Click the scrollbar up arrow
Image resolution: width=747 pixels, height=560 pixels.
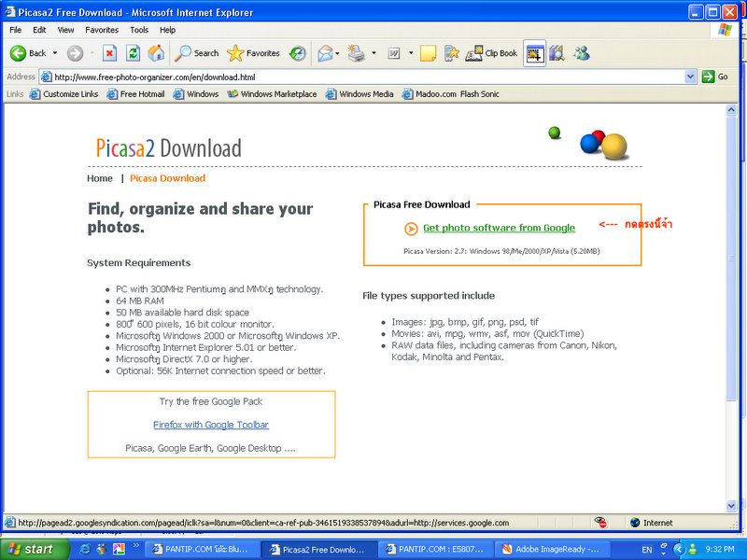731,110
